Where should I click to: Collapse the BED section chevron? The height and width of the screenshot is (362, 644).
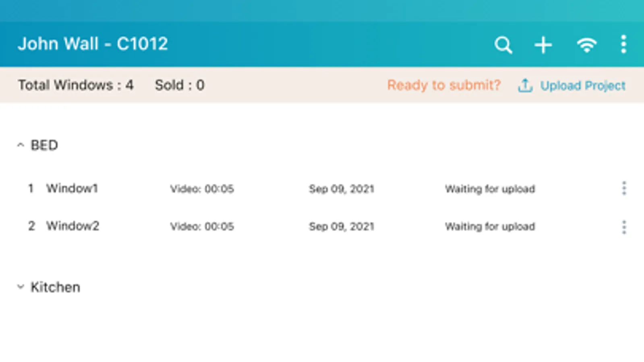pyautogui.click(x=21, y=145)
